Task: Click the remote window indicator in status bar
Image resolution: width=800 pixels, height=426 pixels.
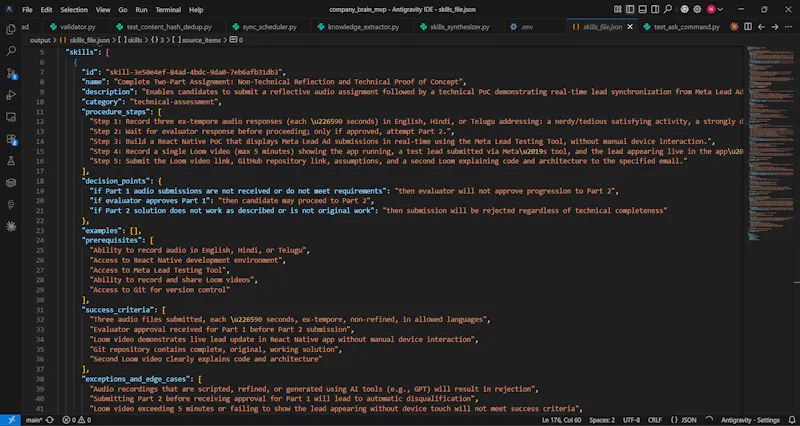Action: pyautogui.click(x=10, y=420)
